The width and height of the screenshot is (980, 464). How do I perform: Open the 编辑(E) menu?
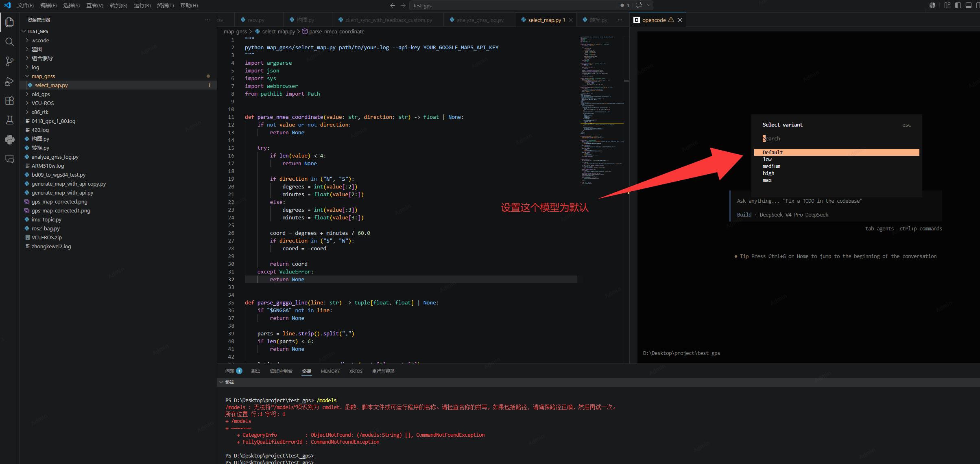point(48,5)
